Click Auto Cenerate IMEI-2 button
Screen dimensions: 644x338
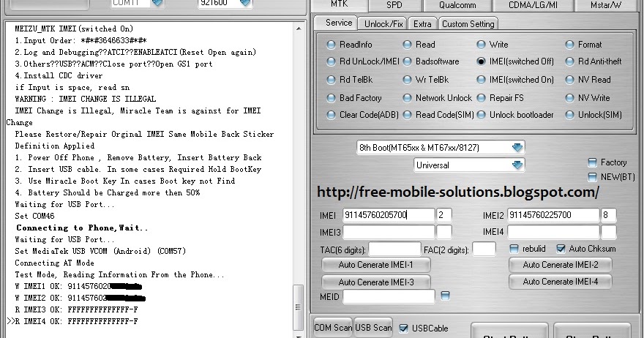[561, 265]
